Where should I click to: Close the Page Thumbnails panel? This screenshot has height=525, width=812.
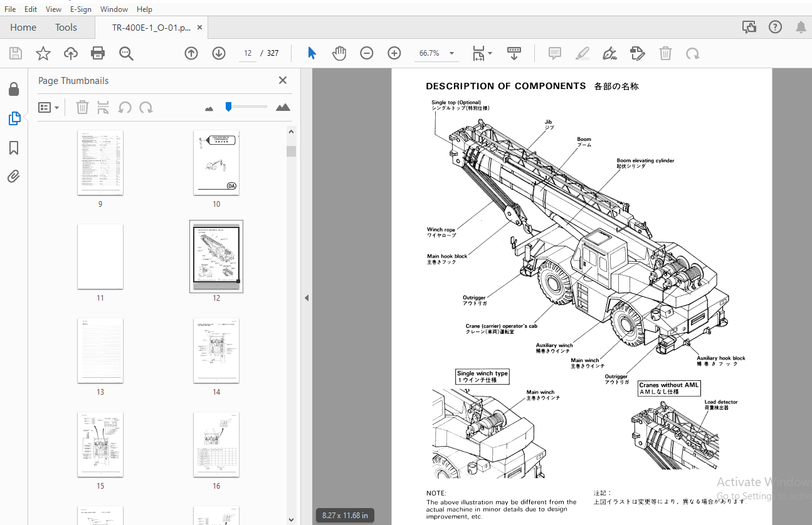pyautogui.click(x=283, y=80)
